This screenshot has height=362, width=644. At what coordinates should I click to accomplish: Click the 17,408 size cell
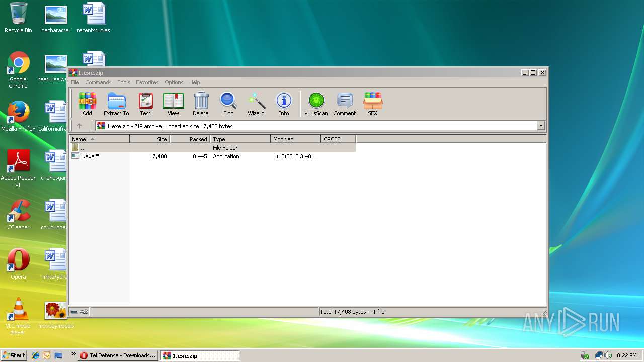(x=158, y=156)
